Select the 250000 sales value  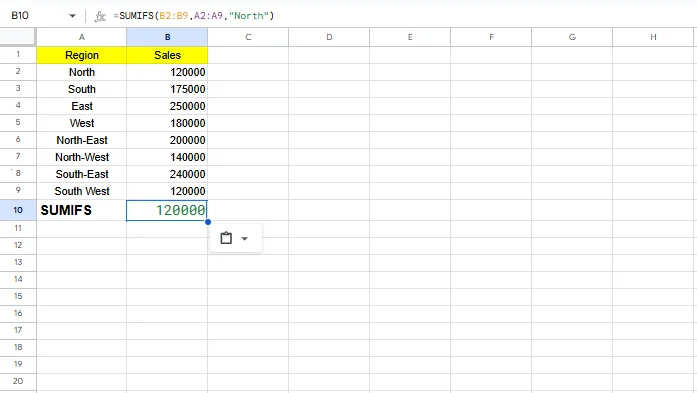pyautogui.click(x=167, y=106)
